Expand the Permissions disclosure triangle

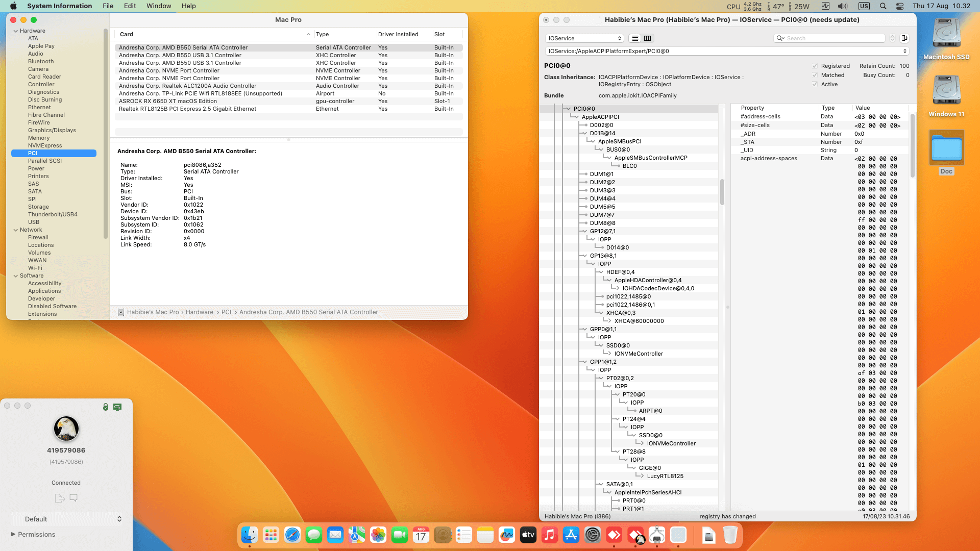click(13, 534)
